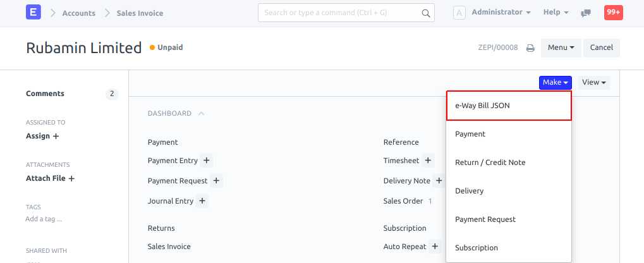The height and width of the screenshot is (263, 644).
Task: Open the Administrator user dropdown
Action: click(x=501, y=13)
